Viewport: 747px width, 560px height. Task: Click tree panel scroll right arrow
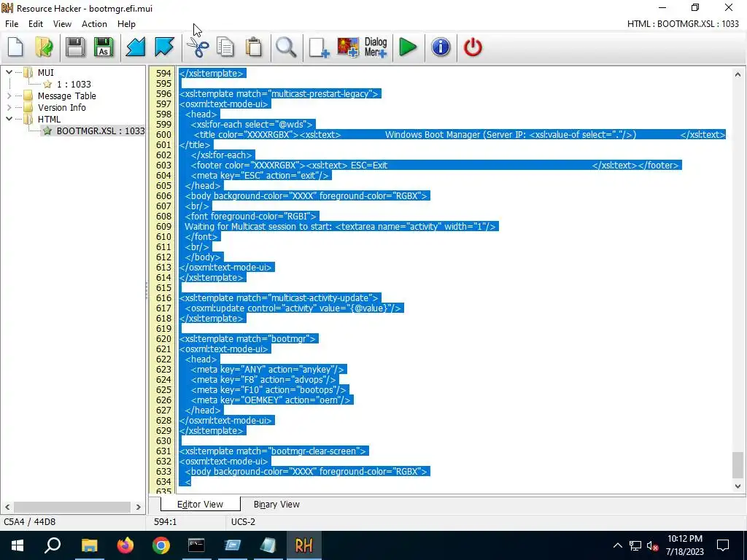pyautogui.click(x=138, y=507)
